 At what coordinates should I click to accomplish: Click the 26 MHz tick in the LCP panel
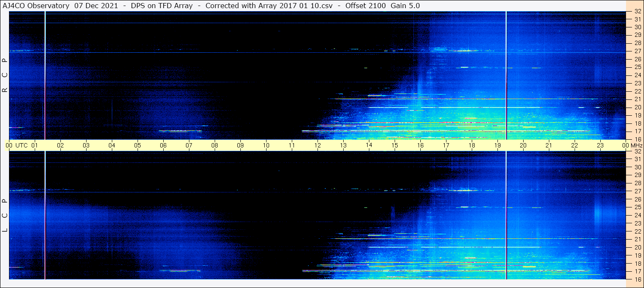pos(637,199)
